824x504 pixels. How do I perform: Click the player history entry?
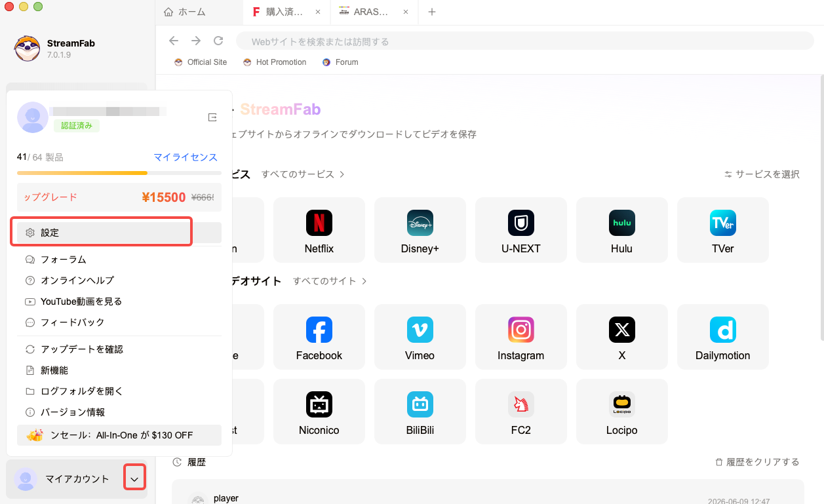[x=488, y=493]
